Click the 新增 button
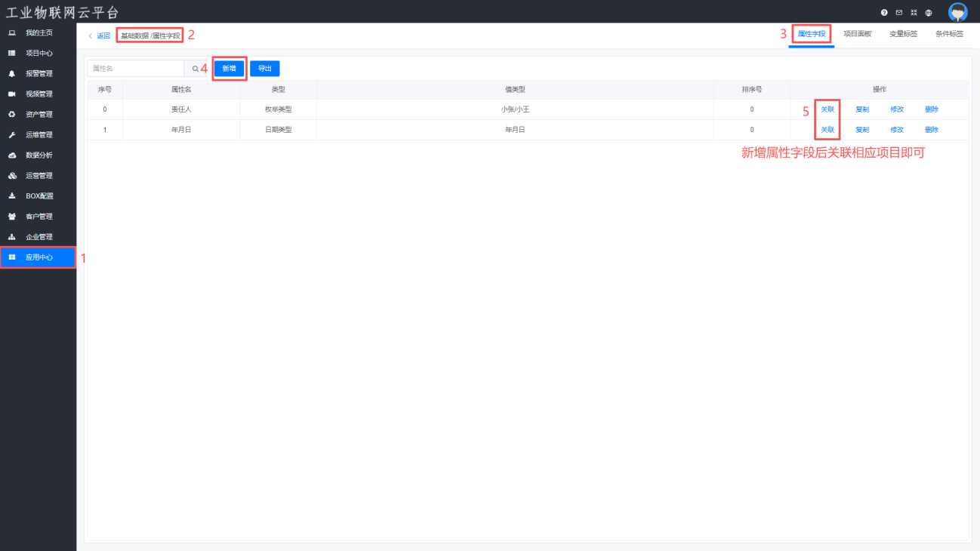Image resolution: width=980 pixels, height=551 pixels. click(229, 69)
